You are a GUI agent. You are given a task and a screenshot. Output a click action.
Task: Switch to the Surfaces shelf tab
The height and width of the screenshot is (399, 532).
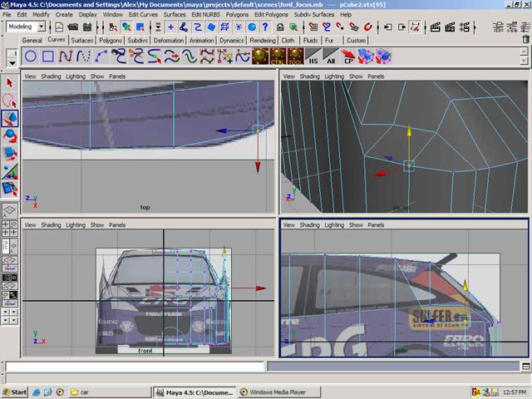82,40
